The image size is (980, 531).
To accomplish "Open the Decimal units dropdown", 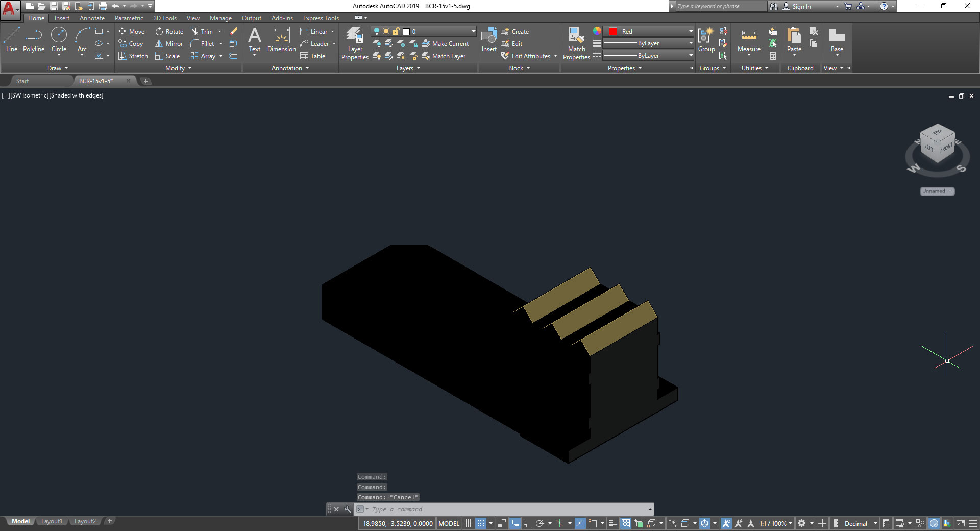I will pos(875,523).
